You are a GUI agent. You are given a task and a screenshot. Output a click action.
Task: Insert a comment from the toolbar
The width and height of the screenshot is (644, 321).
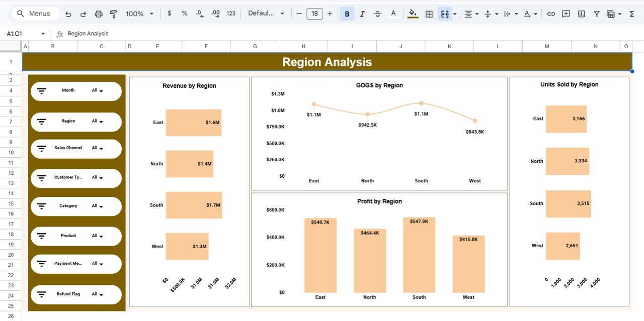(566, 14)
